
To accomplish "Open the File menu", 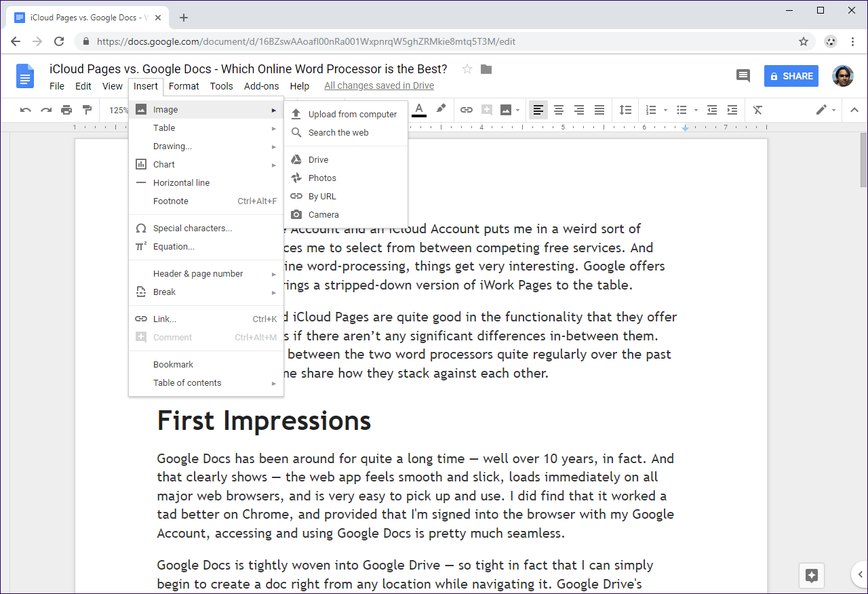I will tap(57, 86).
